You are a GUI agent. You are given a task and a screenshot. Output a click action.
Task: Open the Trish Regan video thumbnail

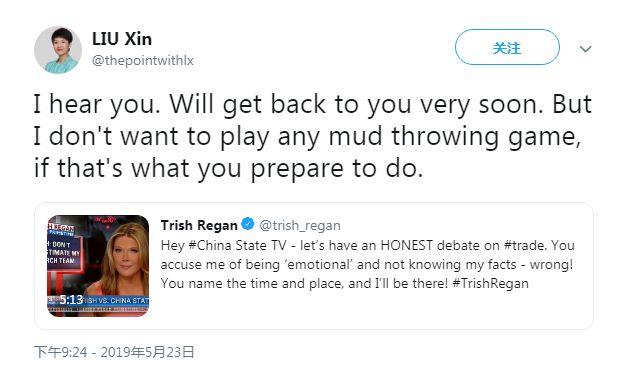(98, 266)
